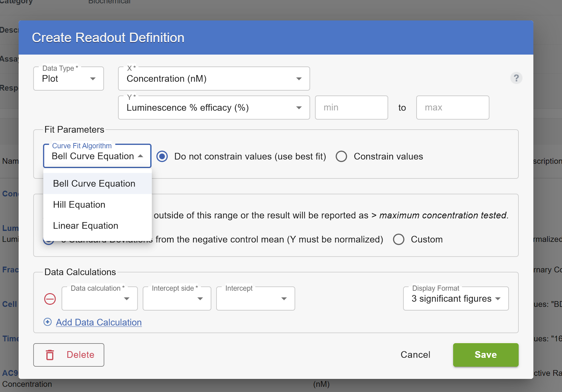Select Do not constrain values radio button
Screen dimensions: 562x392
(x=162, y=156)
